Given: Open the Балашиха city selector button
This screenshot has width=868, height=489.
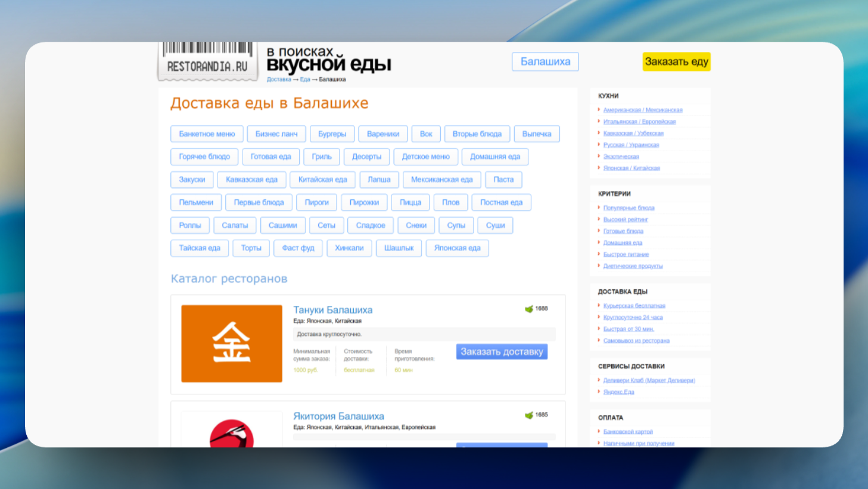Looking at the screenshot, I should [545, 61].
